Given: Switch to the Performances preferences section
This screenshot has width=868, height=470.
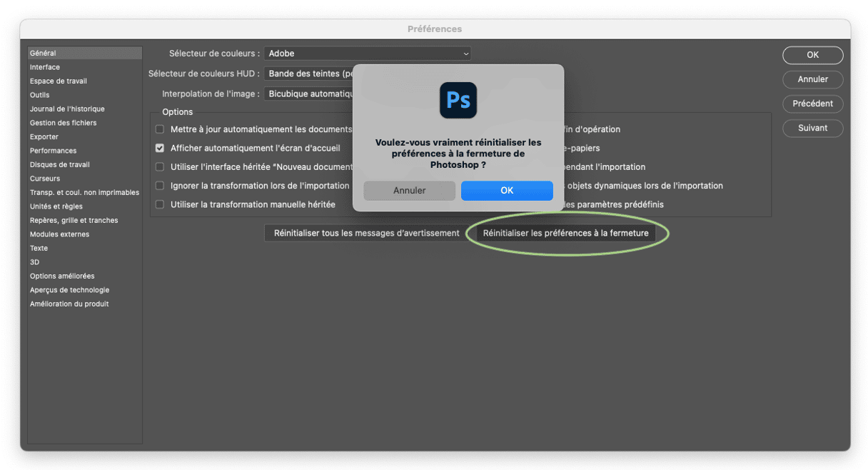Looking at the screenshot, I should point(53,151).
